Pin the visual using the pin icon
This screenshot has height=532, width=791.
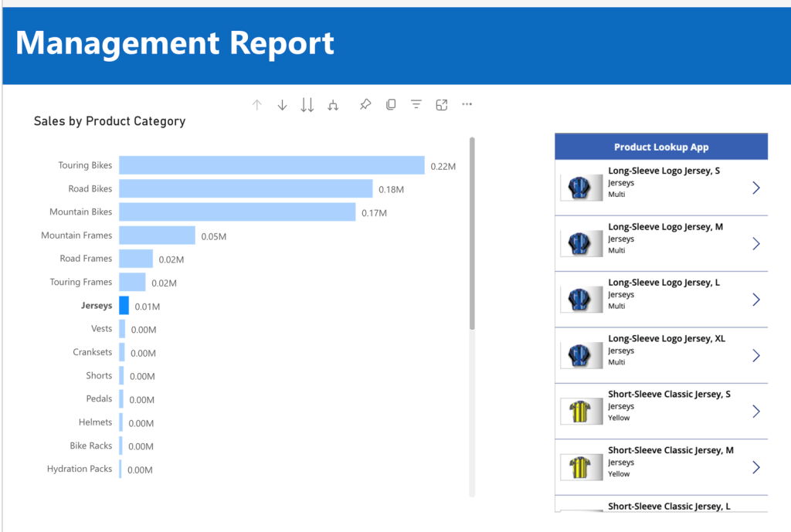tap(365, 104)
